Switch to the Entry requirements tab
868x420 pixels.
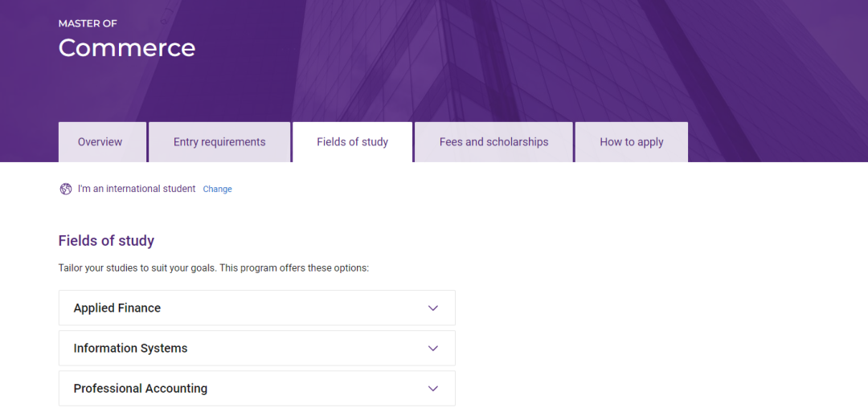(x=219, y=142)
